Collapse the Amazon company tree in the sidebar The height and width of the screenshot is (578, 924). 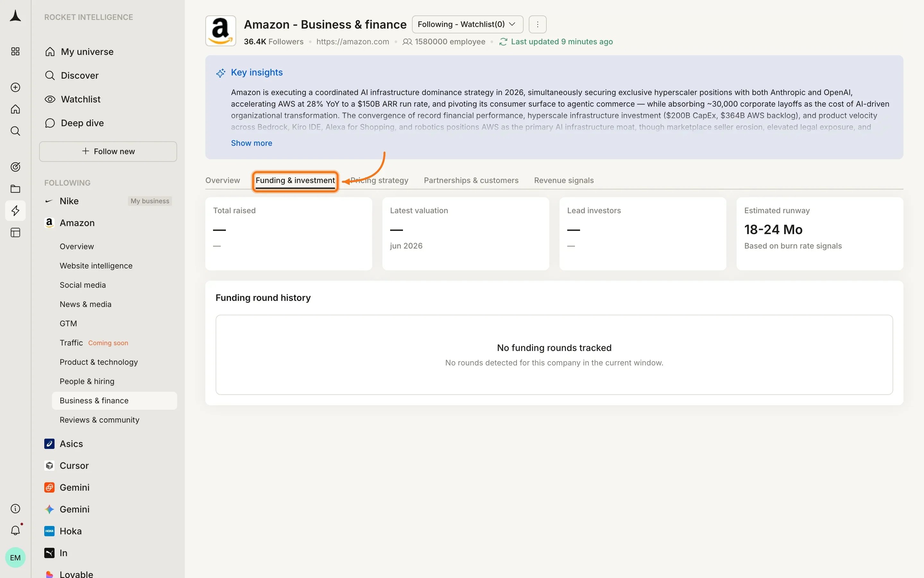click(77, 223)
